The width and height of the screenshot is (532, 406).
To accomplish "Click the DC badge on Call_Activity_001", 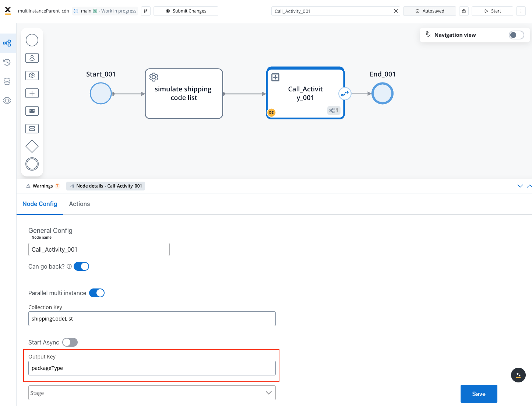I will (271, 112).
